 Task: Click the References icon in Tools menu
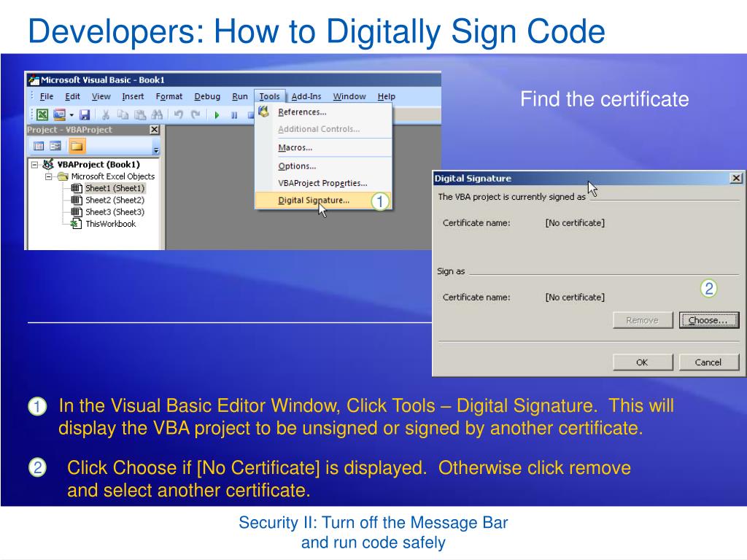coord(264,112)
